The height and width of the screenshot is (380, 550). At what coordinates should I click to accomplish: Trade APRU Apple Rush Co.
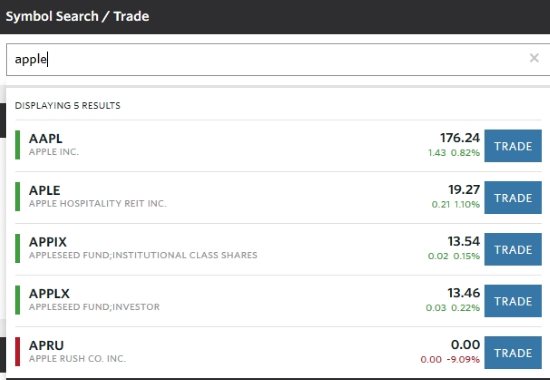(x=513, y=353)
